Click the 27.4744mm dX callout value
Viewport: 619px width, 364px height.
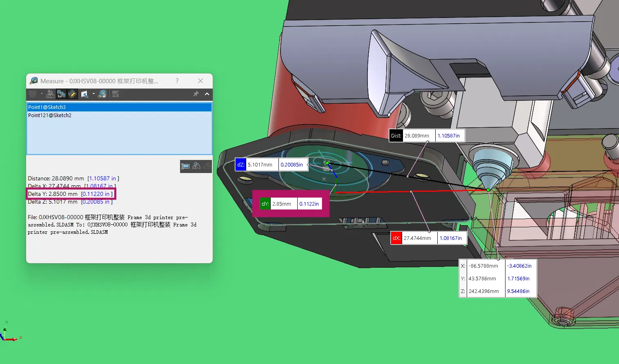pos(418,238)
